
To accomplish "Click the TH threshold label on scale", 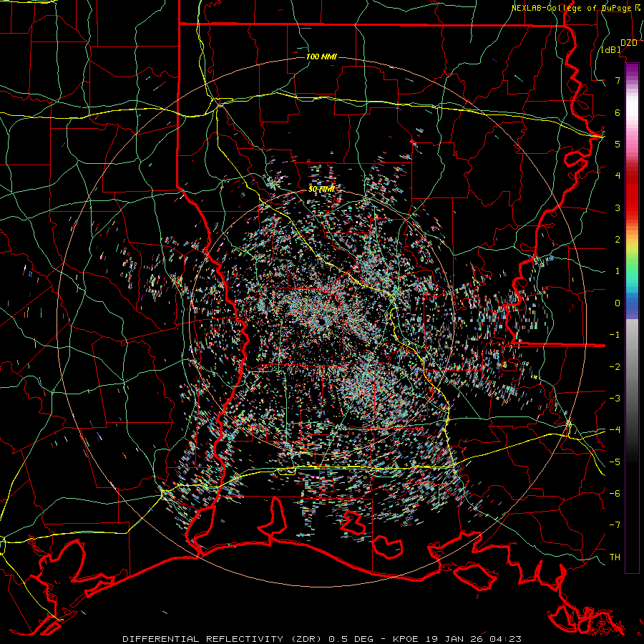I will [615, 557].
